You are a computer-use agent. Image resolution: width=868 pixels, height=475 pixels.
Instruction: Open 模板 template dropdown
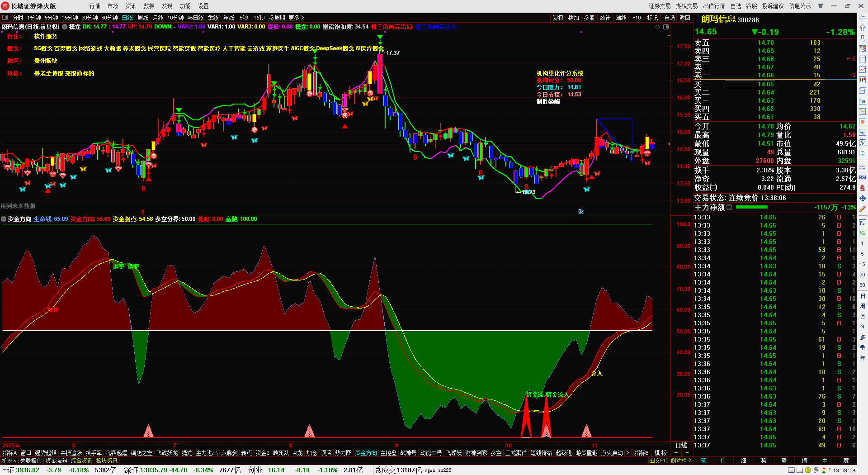660,453
